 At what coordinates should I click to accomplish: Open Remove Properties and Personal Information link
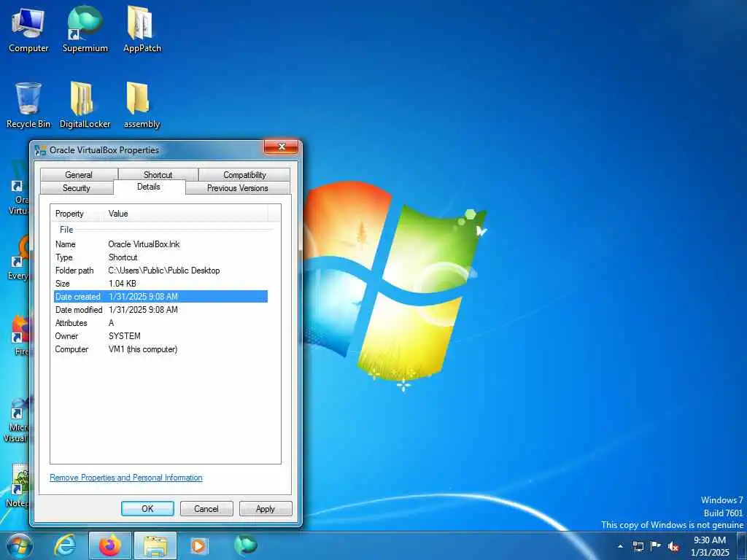tap(126, 478)
